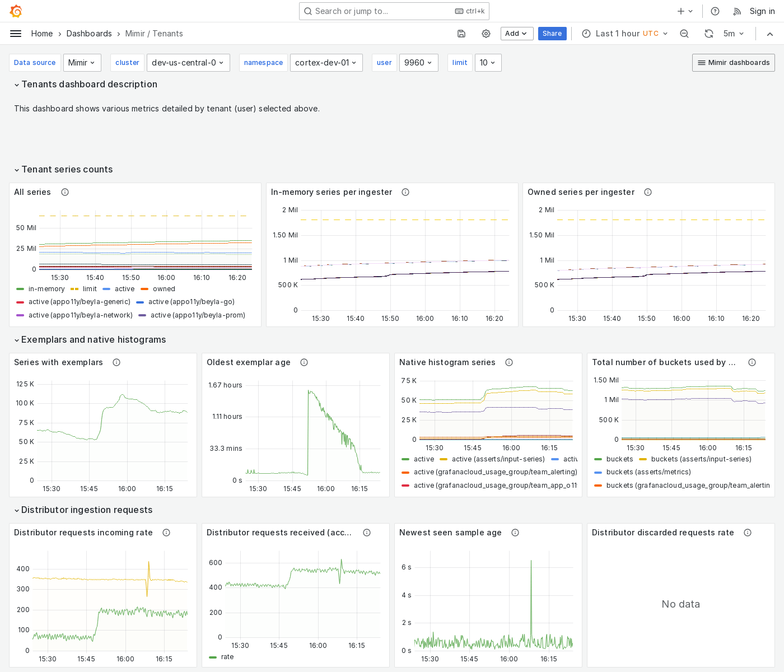Screen dimensions: 784x672
Task: Collapse the Tenant series counts row
Action: pos(63,169)
